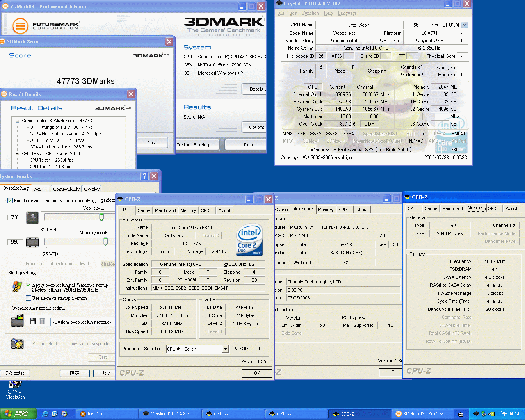The image size is (525, 420).
Task: Switch to 3DMark03 taskbar button
Action: pos(422,414)
